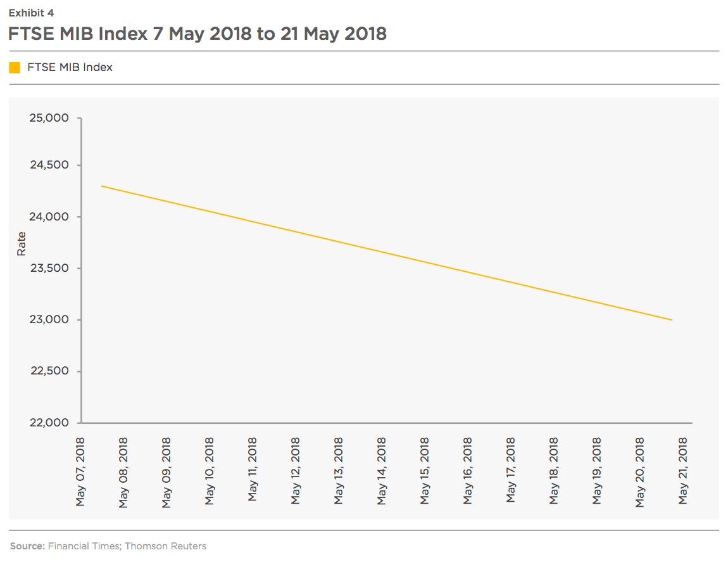Click the Exhibit 4 label
Viewport: 728px width, 562px height.
click(31, 13)
